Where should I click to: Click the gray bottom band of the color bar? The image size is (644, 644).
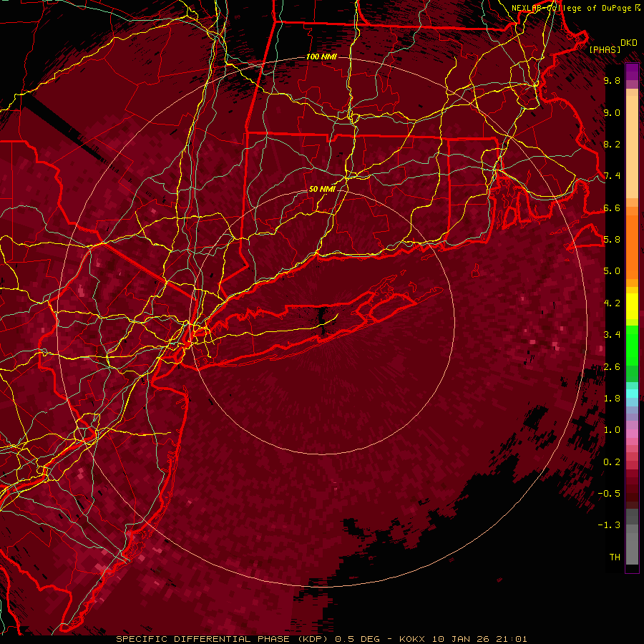632,548
